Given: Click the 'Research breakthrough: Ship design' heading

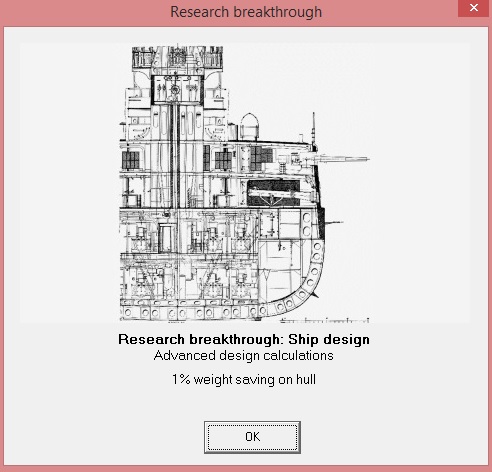Looking at the screenshot, I should [x=244, y=339].
